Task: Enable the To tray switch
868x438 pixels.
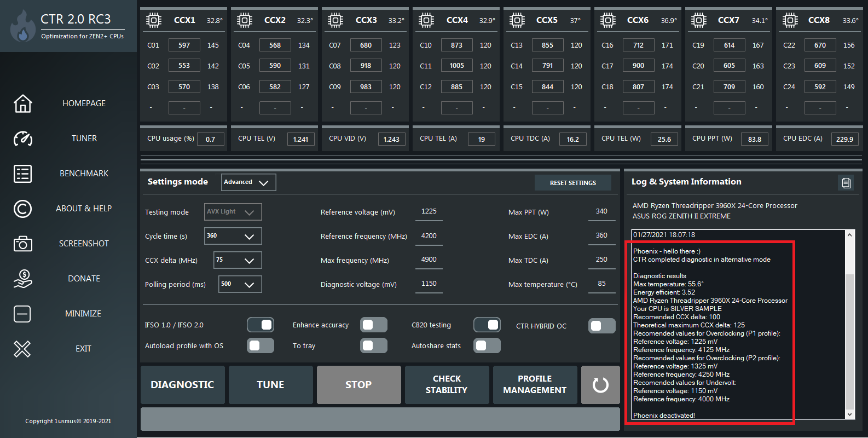Action: 374,345
